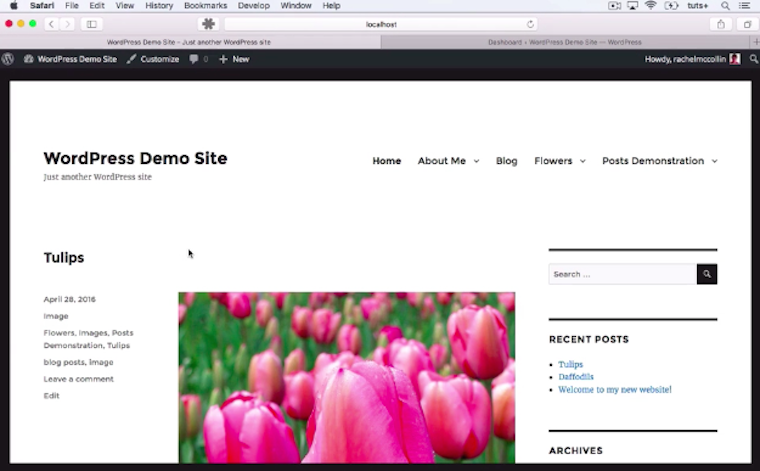Open the History menu
The image size is (760, 471).
tap(159, 6)
